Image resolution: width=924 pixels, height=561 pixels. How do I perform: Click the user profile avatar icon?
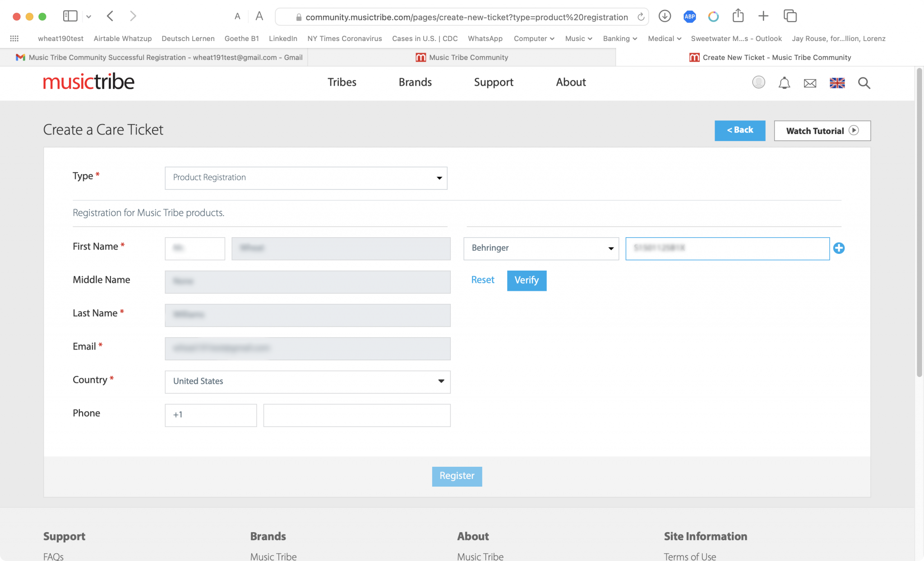point(758,82)
